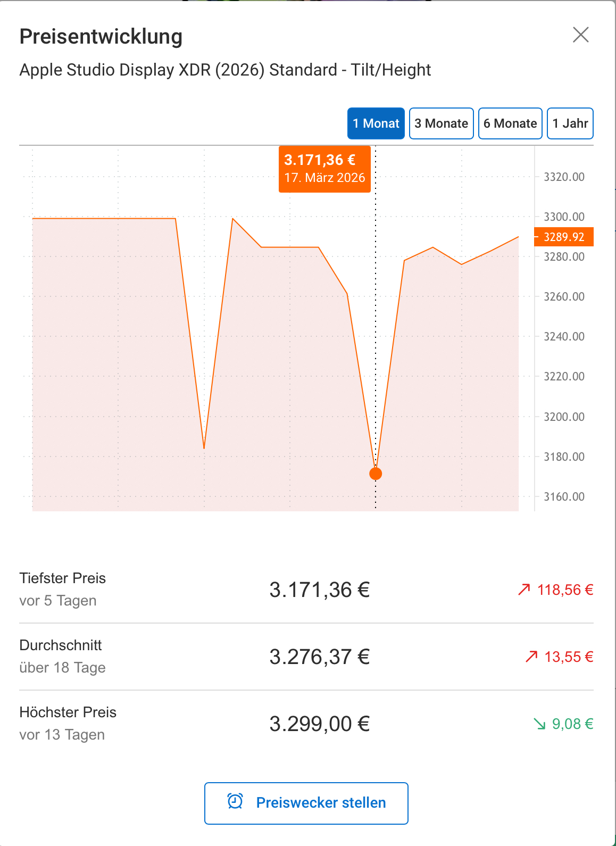Switch chart to 1 Jahr view
Image resolution: width=616 pixels, height=846 pixels.
[570, 123]
